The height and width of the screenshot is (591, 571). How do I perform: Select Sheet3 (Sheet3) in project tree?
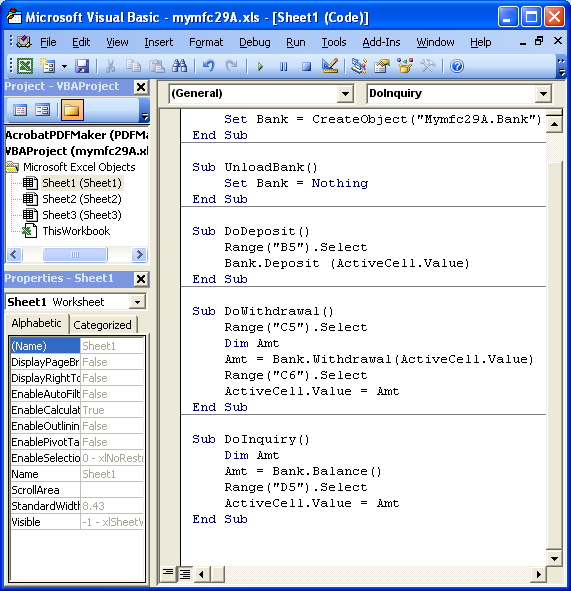click(82, 215)
